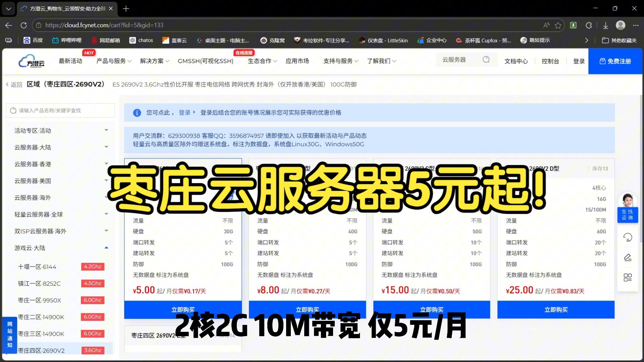Screen dimensions: 644x362
Task: Open 应用市场 menu item
Action: pos(297,61)
